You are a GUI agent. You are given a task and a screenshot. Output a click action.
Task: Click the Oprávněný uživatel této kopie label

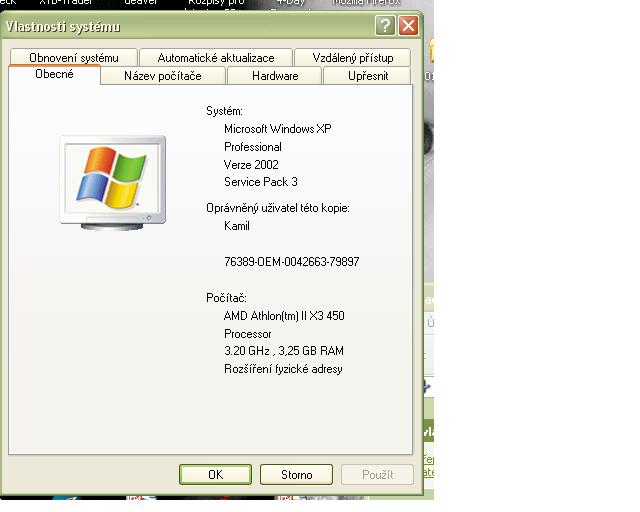point(278,208)
